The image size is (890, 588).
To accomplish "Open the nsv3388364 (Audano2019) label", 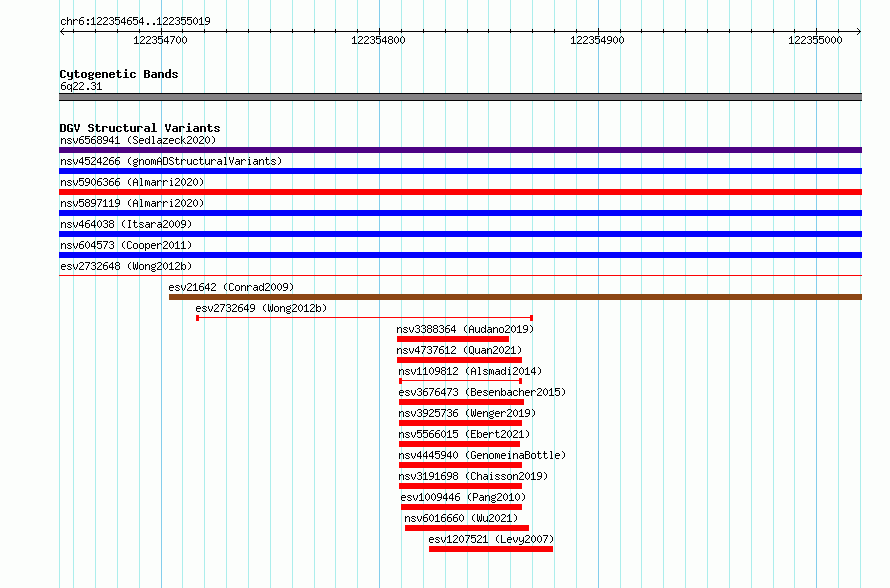I will click(x=465, y=329).
